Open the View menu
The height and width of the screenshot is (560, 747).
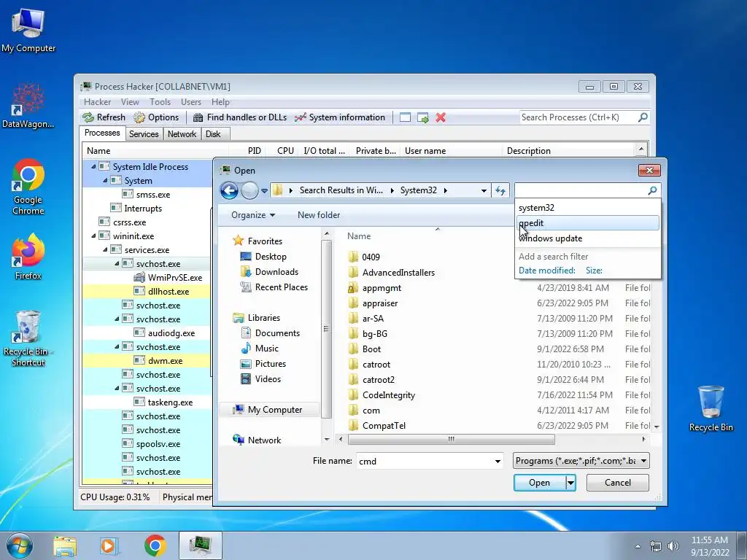coord(130,102)
